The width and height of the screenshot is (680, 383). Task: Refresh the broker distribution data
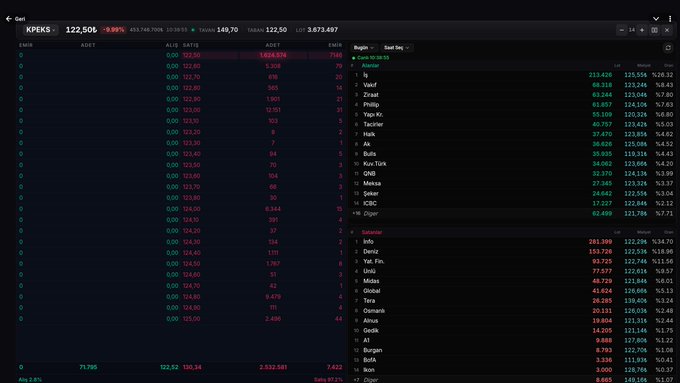coord(668,48)
